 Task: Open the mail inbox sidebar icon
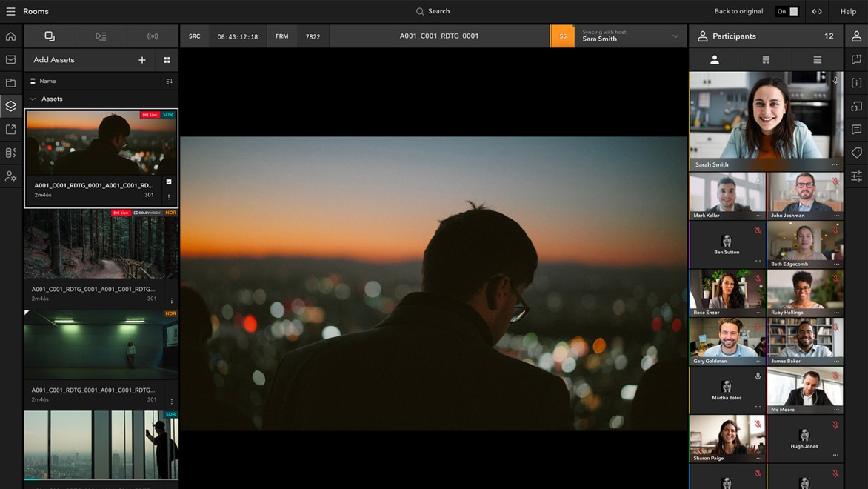point(10,59)
